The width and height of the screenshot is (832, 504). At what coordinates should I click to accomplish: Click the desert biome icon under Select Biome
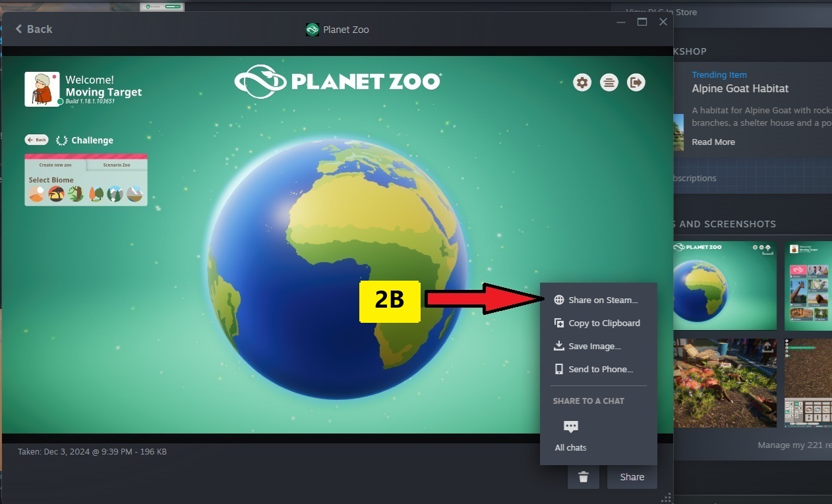point(36,194)
